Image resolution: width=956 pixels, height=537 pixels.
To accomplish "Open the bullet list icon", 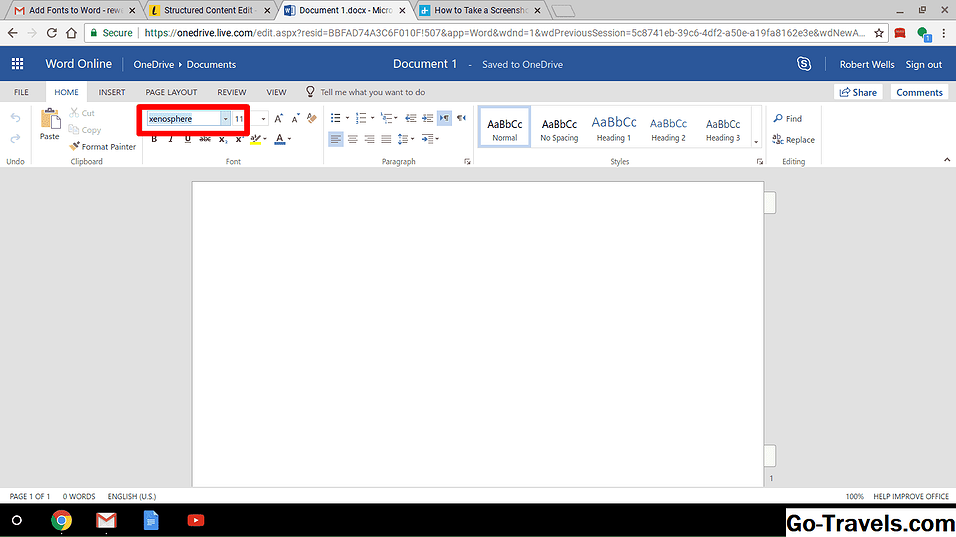I will (336, 118).
